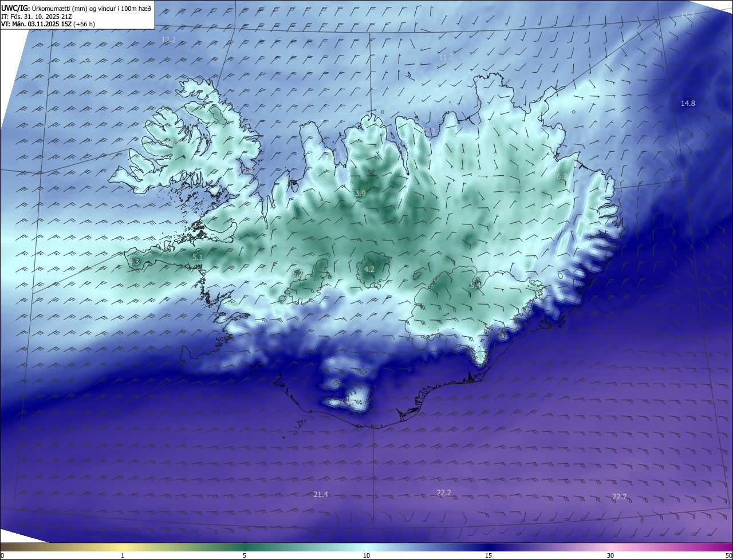This screenshot has width=733, height=560.
Task: Click the 6.3 value in east Iceland
Action: (562, 177)
